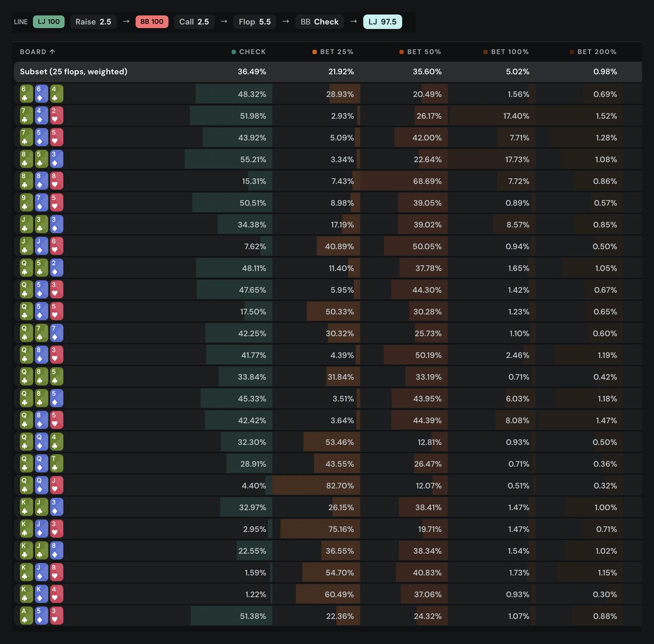Select the 7 of diamonds card in 9-7-5 flop
Image resolution: width=654 pixels, height=644 pixels.
coord(41,202)
